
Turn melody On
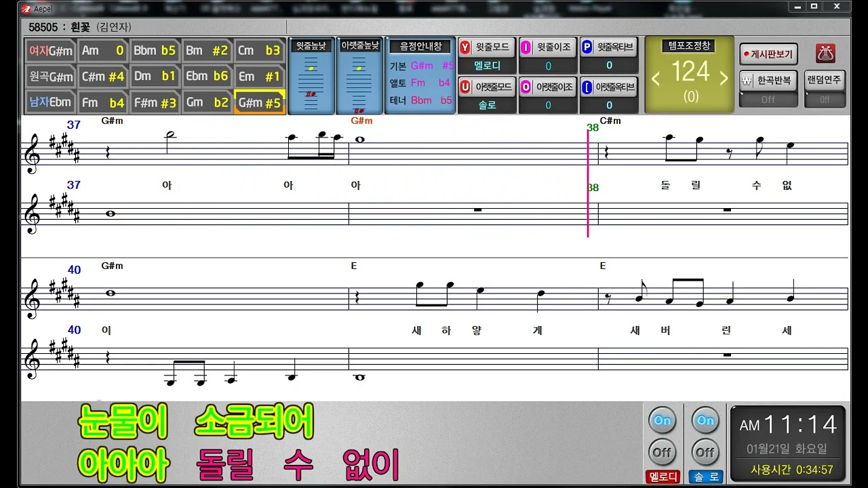coord(662,421)
